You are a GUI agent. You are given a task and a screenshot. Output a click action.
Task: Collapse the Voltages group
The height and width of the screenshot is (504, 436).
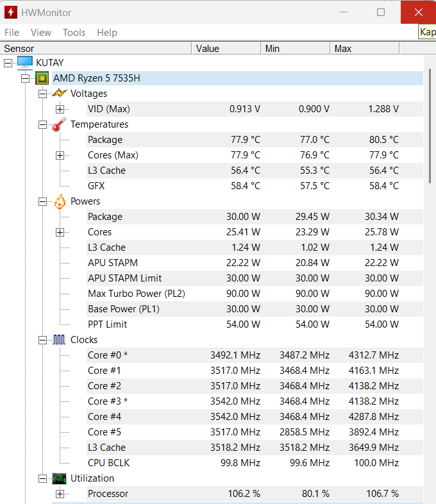click(42, 94)
